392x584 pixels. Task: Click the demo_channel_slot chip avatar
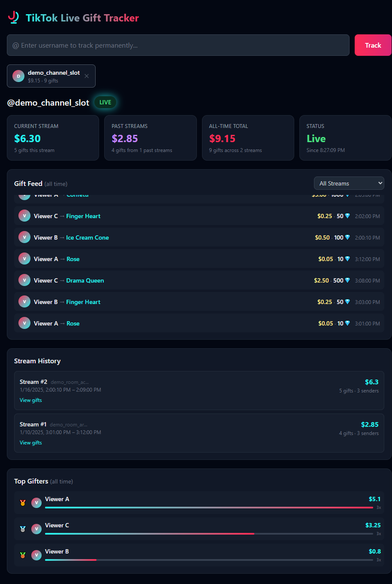[18, 76]
